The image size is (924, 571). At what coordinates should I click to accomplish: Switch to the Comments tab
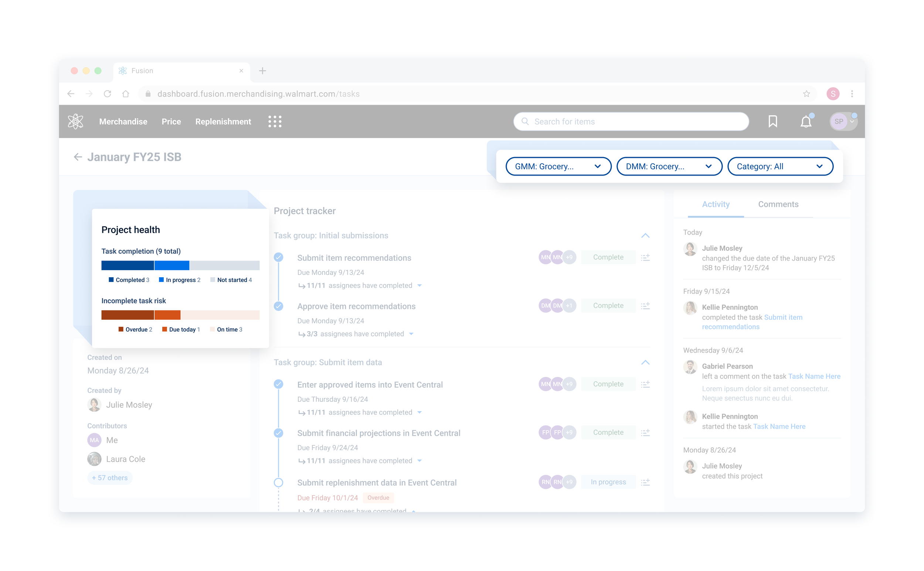tap(778, 204)
